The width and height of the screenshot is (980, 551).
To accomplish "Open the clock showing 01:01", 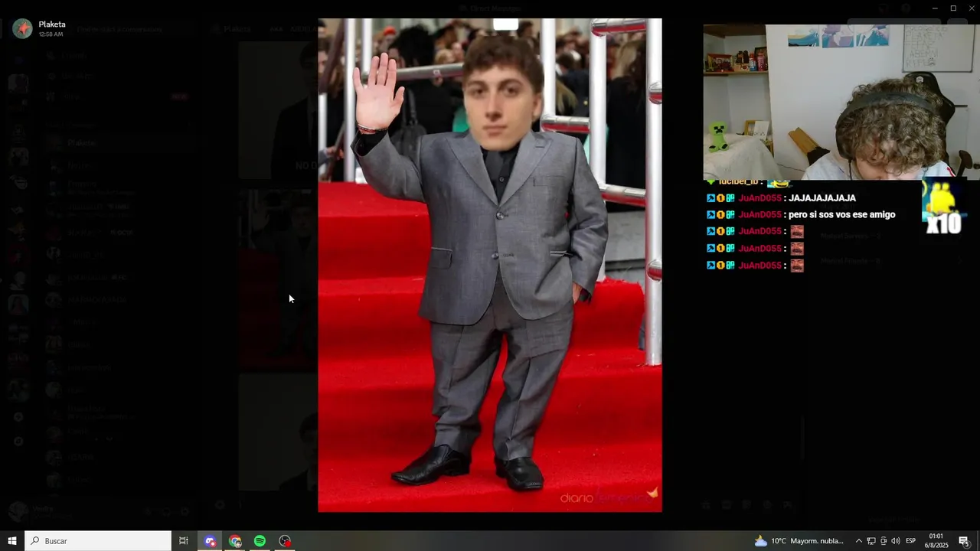I will pyautogui.click(x=937, y=541).
